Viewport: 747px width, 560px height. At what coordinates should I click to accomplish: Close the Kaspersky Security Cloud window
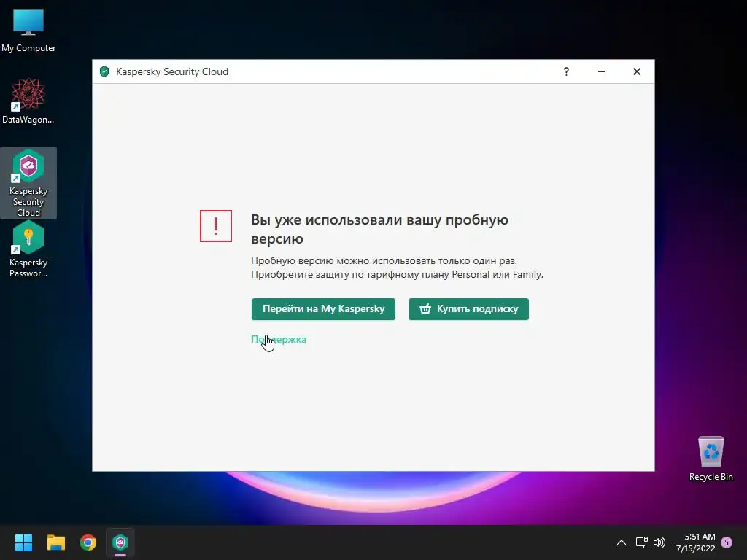tap(637, 71)
